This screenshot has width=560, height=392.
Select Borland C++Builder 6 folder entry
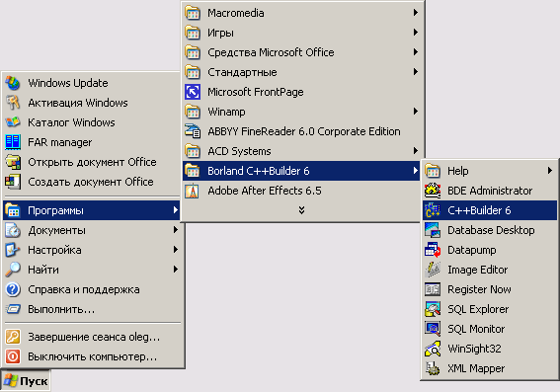coord(301,171)
